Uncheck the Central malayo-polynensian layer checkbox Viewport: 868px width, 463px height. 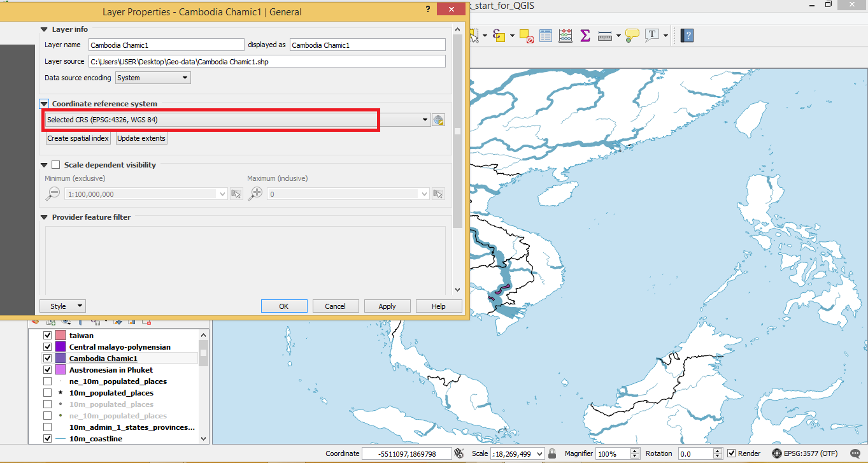pos(47,347)
